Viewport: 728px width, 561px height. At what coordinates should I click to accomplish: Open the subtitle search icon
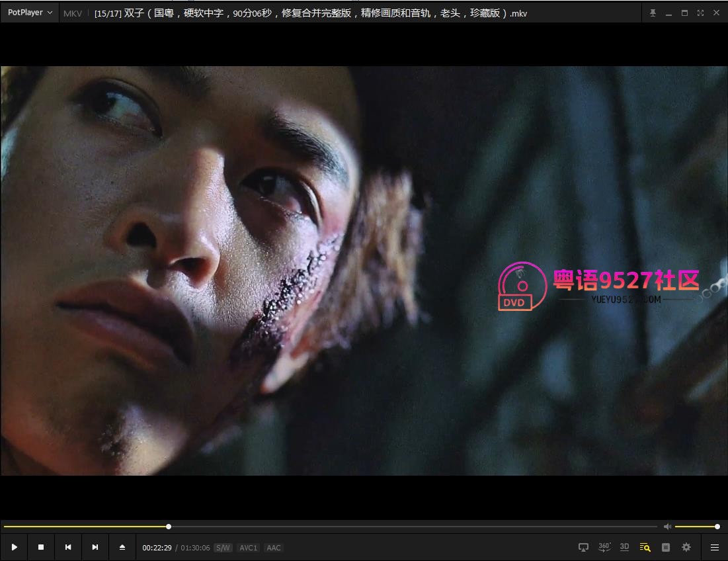click(645, 548)
